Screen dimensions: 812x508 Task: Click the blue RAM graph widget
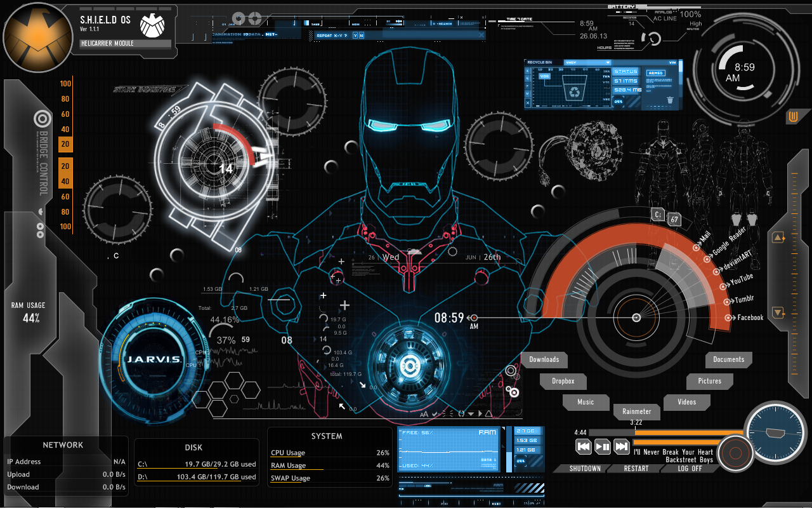coord(449,450)
